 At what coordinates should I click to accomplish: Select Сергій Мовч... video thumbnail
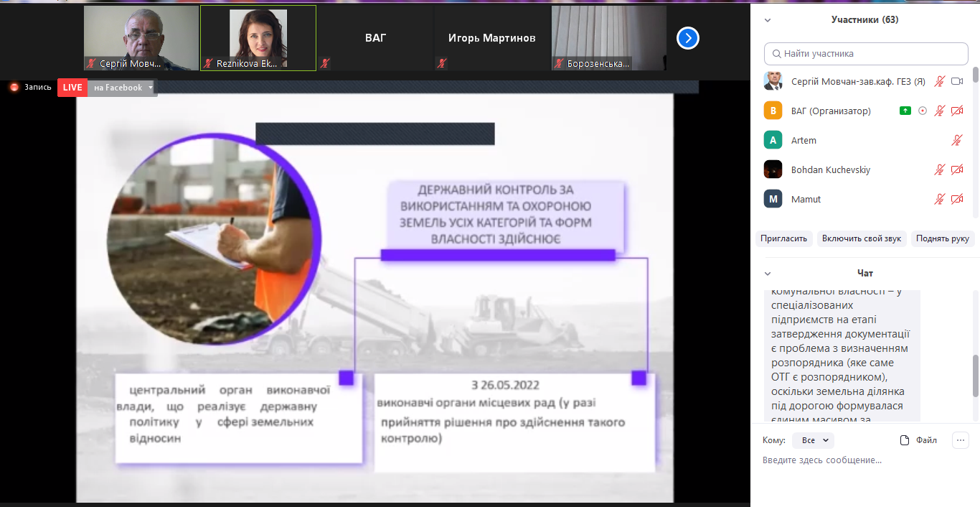(141, 38)
